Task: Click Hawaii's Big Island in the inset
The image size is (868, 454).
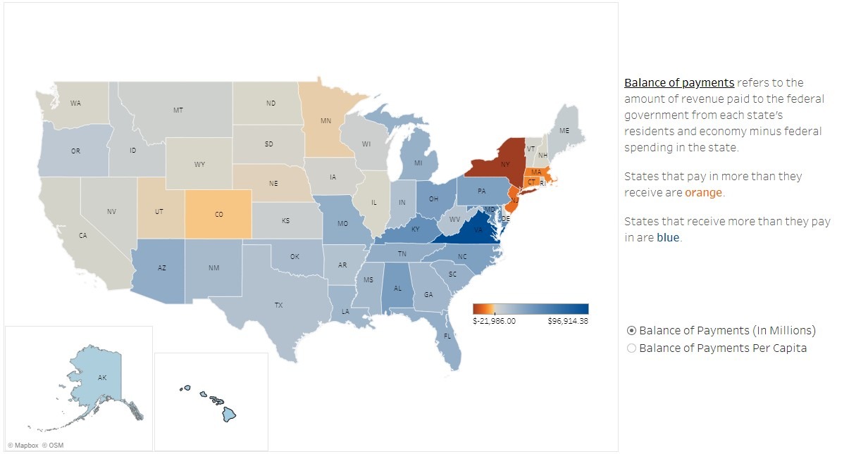Action: [x=229, y=415]
